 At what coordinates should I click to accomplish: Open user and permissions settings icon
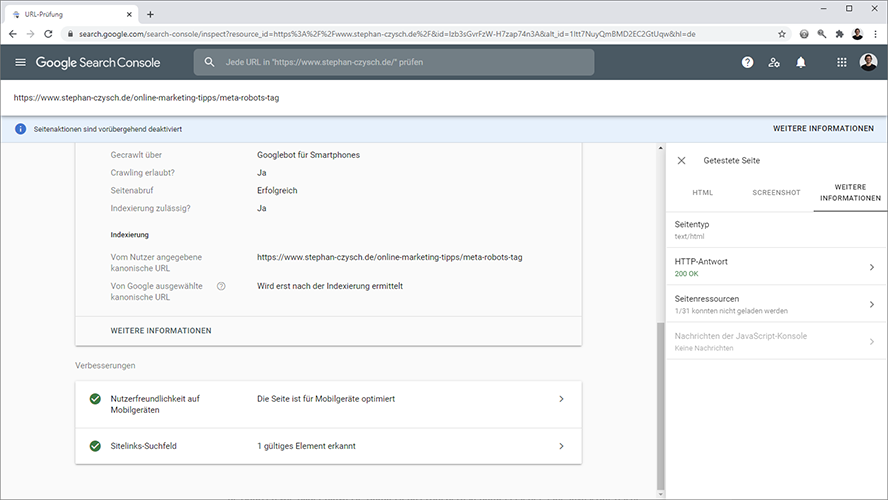(x=774, y=62)
